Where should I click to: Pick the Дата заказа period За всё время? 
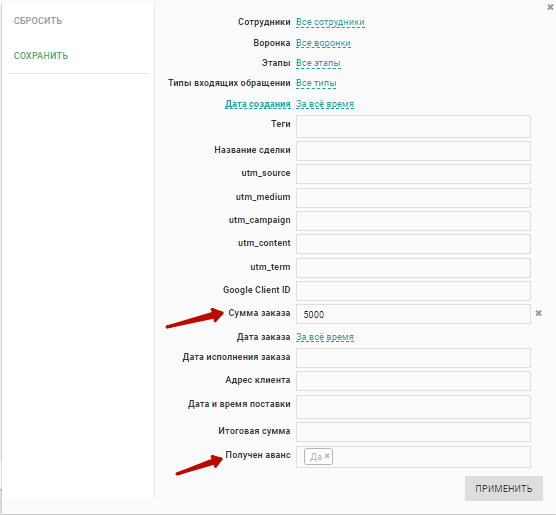coord(325,337)
